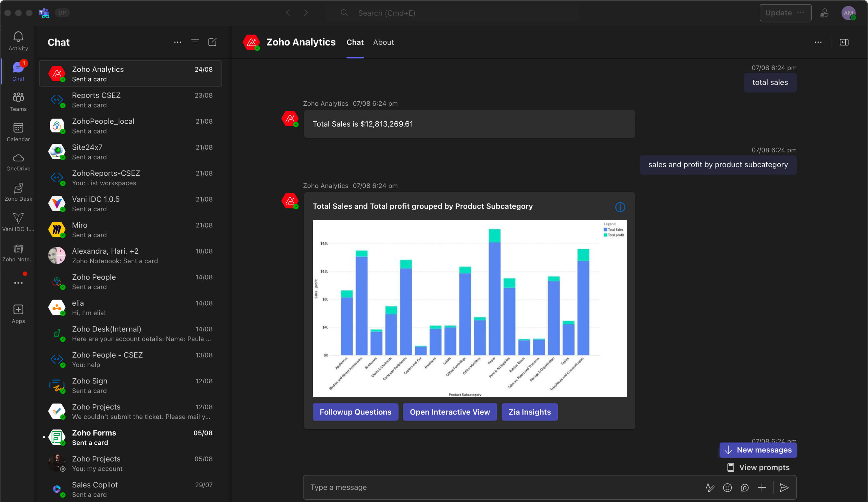Open OneDrive from the sidebar

pyautogui.click(x=18, y=162)
